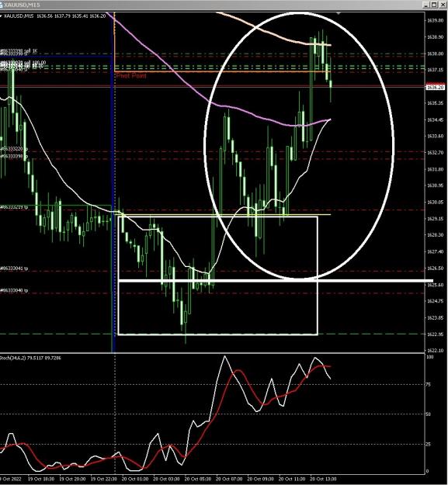Click the 1622.95 price axis label

click(435, 334)
